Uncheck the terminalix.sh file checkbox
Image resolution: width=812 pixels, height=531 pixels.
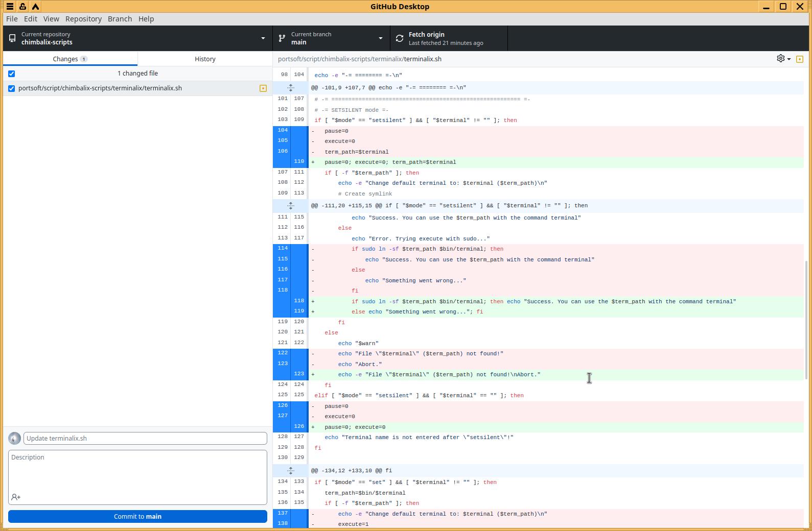[12, 88]
